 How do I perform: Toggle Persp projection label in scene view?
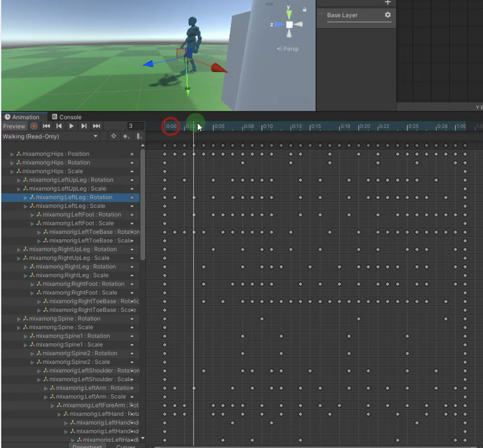click(288, 49)
